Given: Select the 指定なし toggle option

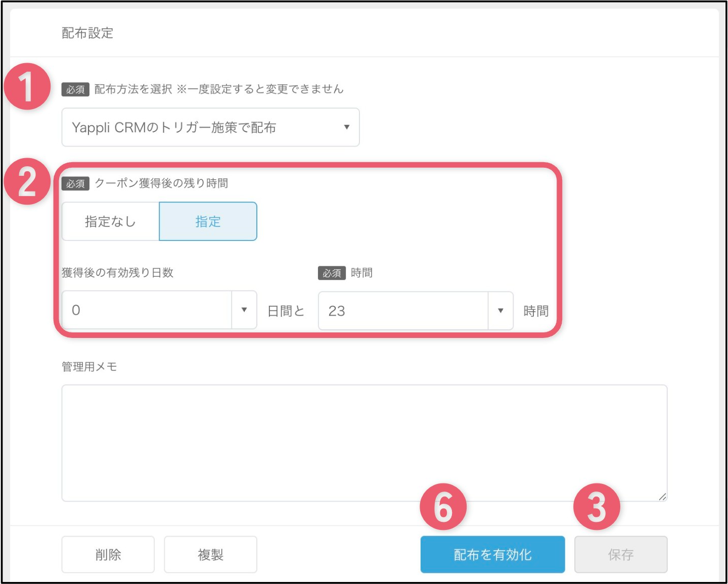Looking at the screenshot, I should [110, 221].
